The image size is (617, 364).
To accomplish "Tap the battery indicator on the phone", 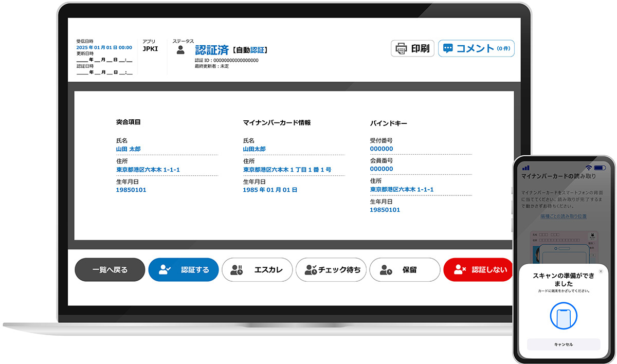I will (x=600, y=168).
